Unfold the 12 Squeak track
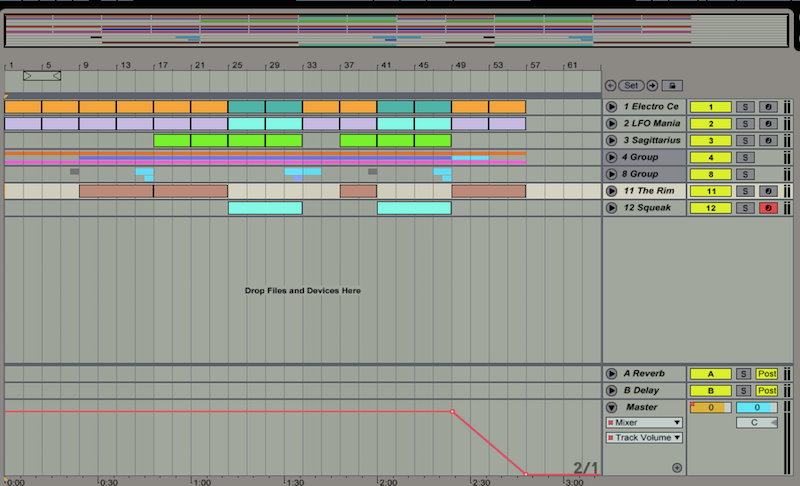 point(611,208)
